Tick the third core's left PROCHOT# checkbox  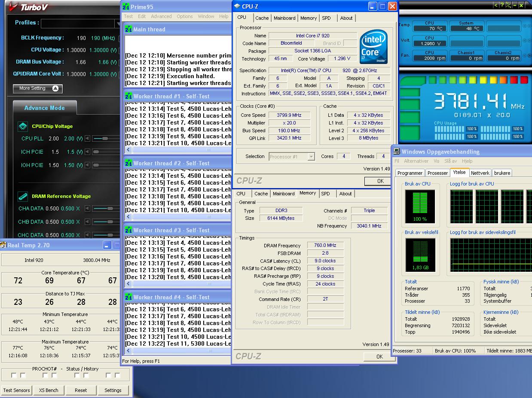coord(77,375)
